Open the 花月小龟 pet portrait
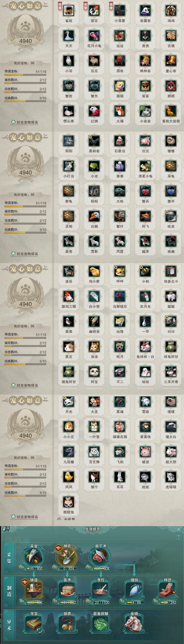 click(94, 36)
